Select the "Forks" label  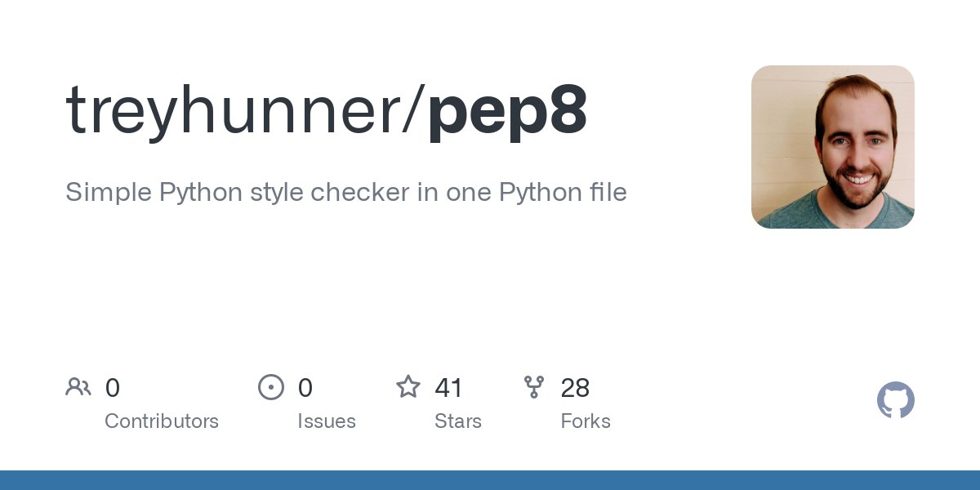(x=586, y=421)
